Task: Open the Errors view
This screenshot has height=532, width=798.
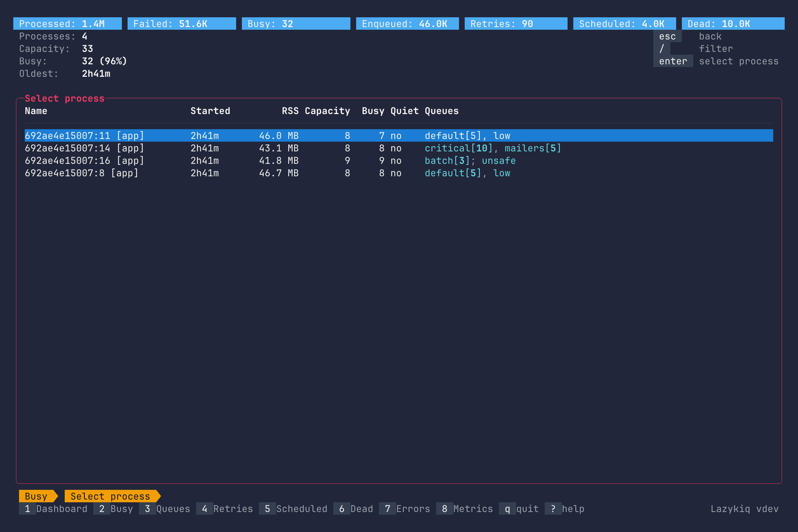Action: [406, 509]
